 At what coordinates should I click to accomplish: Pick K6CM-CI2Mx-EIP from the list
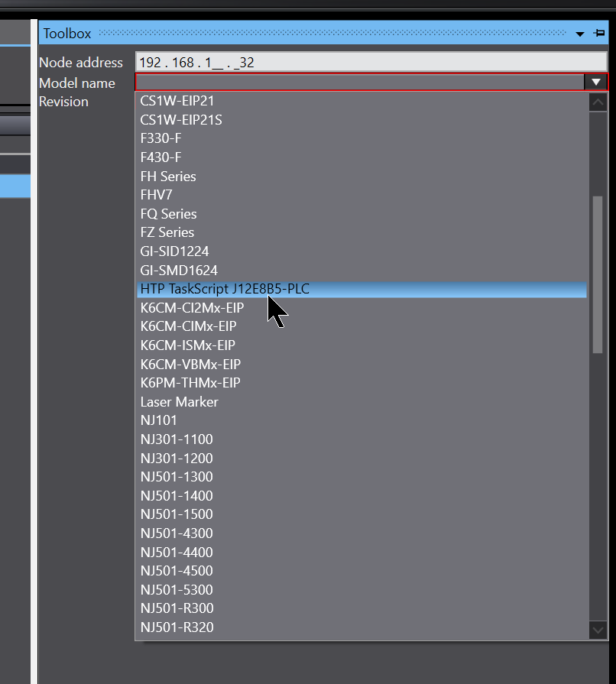(361, 307)
